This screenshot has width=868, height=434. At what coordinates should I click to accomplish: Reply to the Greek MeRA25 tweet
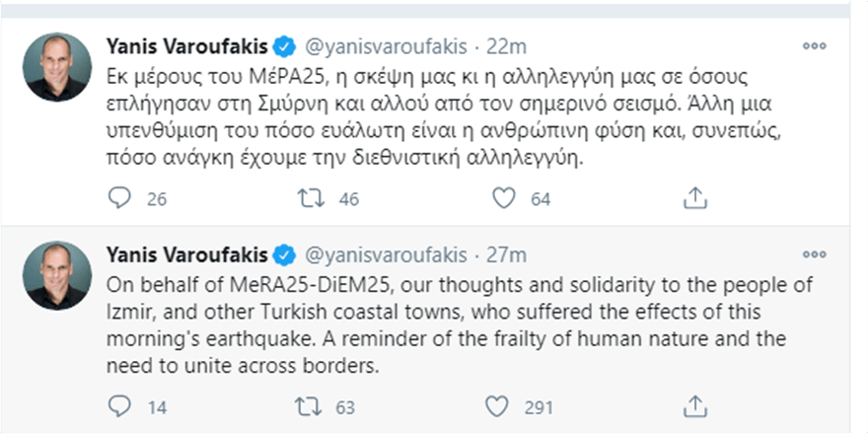(118, 199)
